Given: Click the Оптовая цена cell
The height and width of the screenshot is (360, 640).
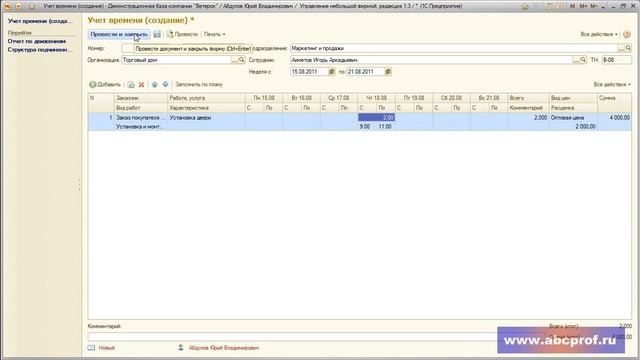Looking at the screenshot, I should (x=573, y=118).
